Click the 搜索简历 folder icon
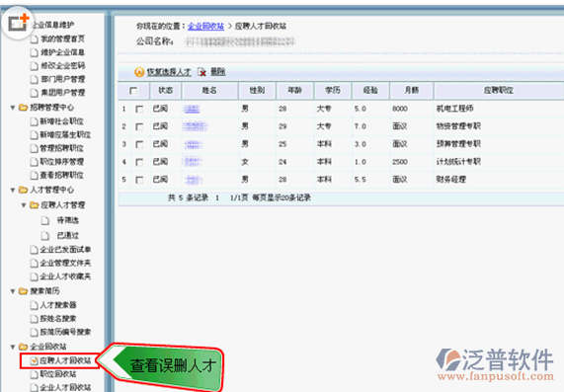Image resolution: width=564 pixels, height=392 pixels. [24, 291]
